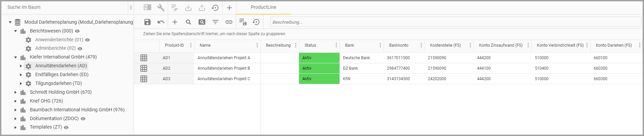Image resolution: width=644 pixels, height=136 pixels.
Task: Click the plus icon next to the ProductLine tab
Action: [x=229, y=7]
